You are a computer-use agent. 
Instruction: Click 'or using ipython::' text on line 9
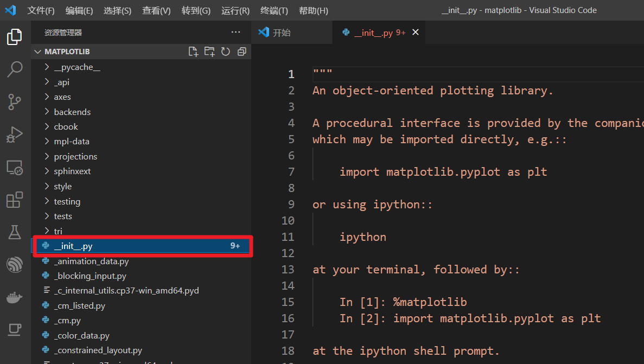coord(373,205)
